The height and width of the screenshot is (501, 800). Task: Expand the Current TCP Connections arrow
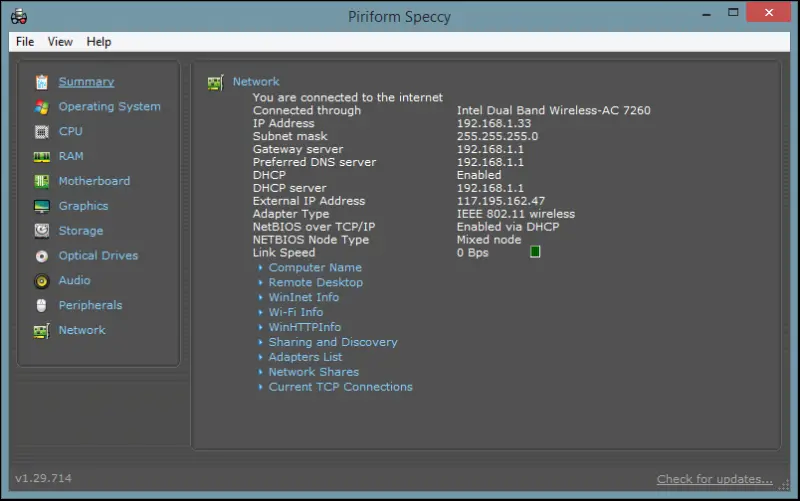click(x=260, y=387)
